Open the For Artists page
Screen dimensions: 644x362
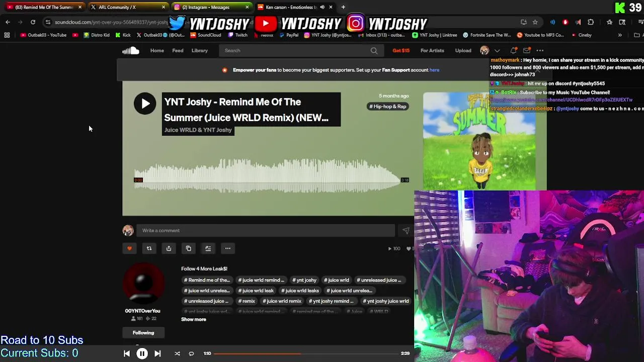pos(432,50)
